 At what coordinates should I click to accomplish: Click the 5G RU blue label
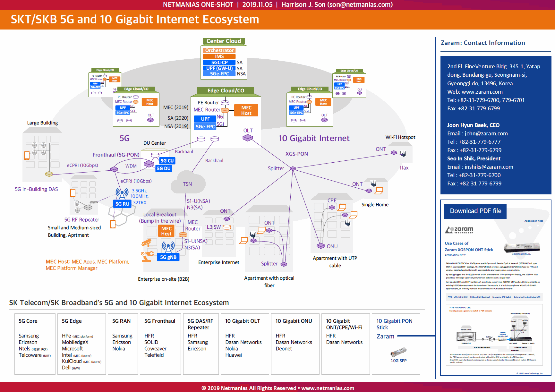coord(122,204)
